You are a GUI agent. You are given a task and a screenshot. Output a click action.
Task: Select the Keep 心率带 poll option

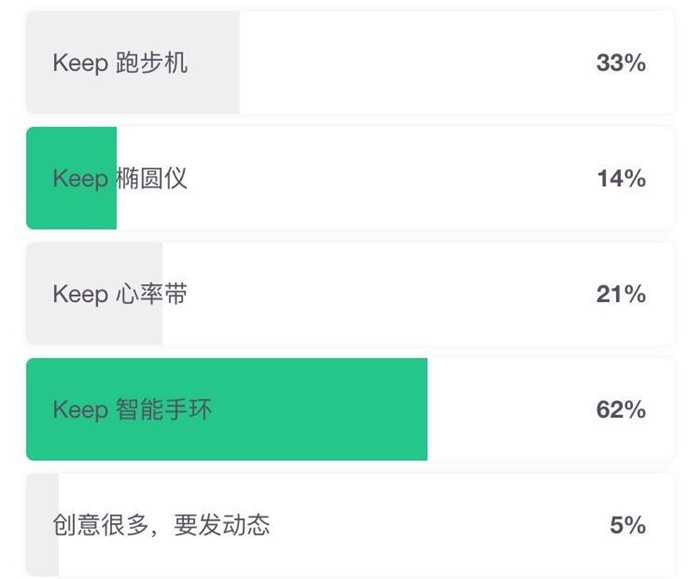[350, 294]
